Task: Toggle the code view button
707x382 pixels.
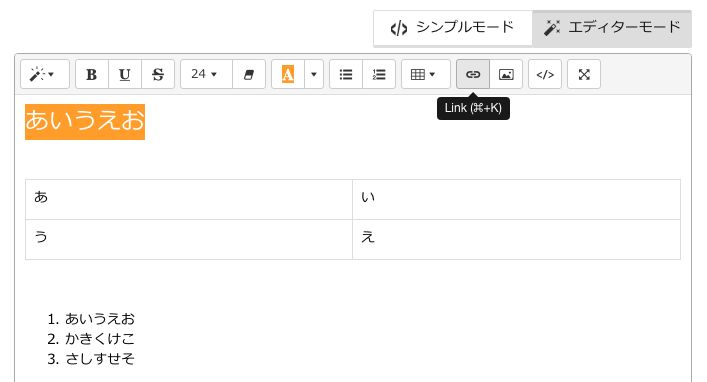Action: point(545,74)
